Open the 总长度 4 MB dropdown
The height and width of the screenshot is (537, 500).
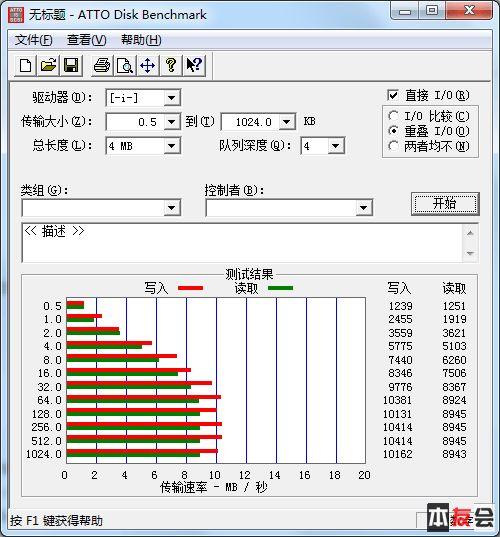[172, 146]
